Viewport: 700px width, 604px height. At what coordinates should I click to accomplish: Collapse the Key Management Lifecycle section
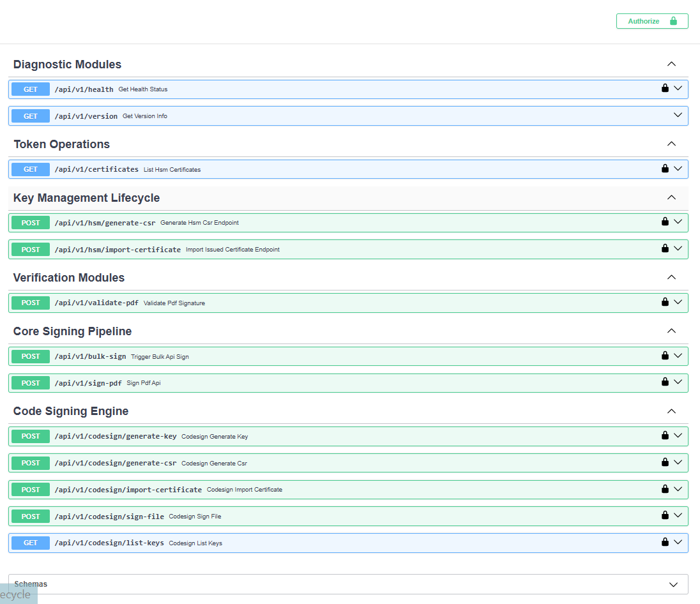[x=671, y=197]
